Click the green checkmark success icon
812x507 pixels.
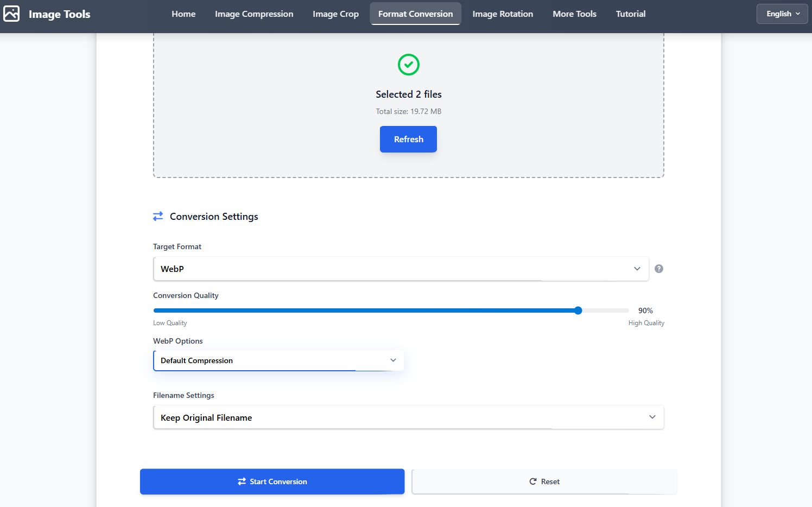[x=409, y=65]
